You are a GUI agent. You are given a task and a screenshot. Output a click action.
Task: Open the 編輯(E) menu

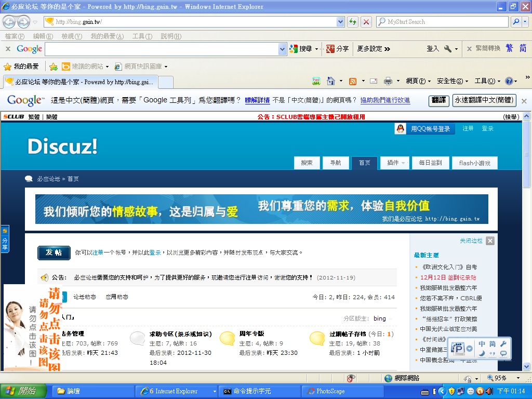[43, 36]
